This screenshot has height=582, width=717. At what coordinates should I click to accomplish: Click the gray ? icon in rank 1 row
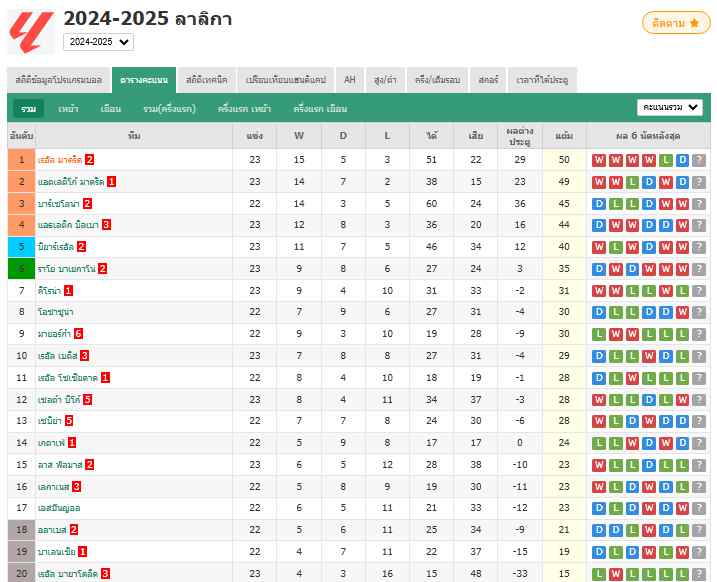[699, 160]
